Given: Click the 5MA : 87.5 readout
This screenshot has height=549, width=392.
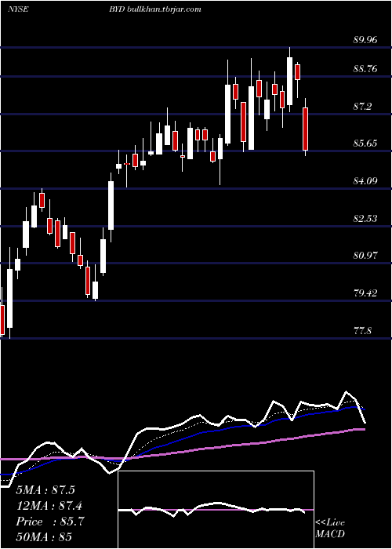Looking at the screenshot, I should point(45,490).
